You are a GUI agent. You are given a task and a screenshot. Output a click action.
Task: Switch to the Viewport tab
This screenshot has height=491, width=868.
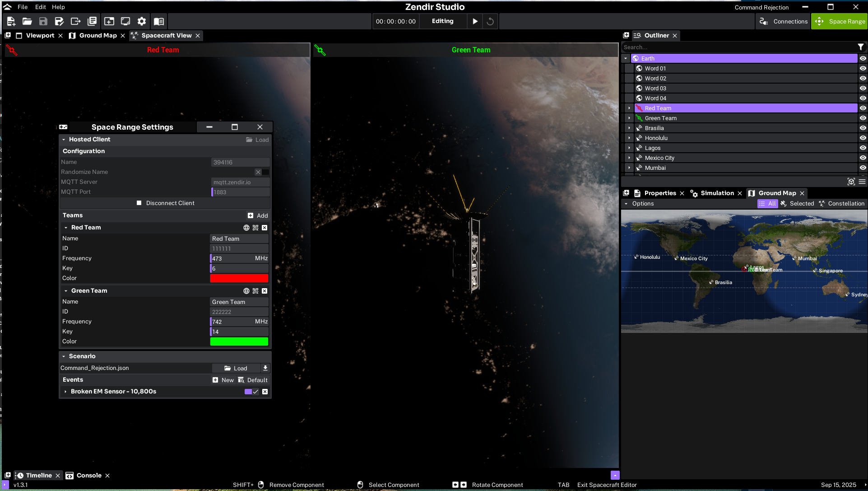40,35
